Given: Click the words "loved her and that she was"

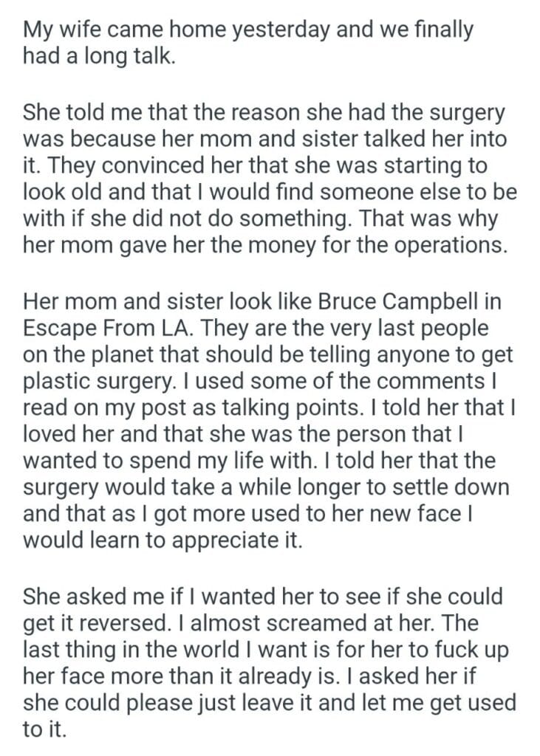Looking at the screenshot, I should point(163,435).
